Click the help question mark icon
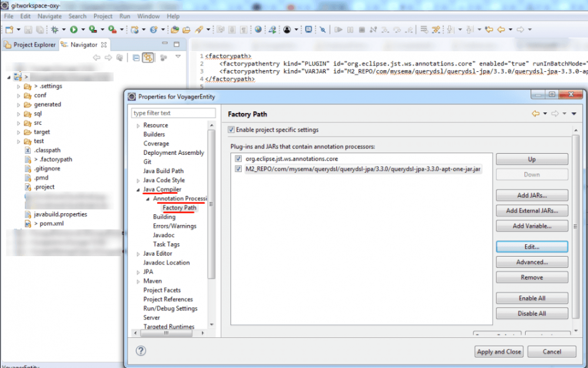Viewport: 588px width, 368px height. pyautogui.click(x=141, y=351)
